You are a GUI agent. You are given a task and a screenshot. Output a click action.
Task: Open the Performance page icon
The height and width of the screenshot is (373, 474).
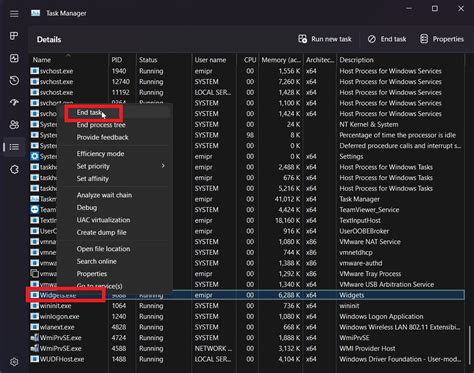14,58
